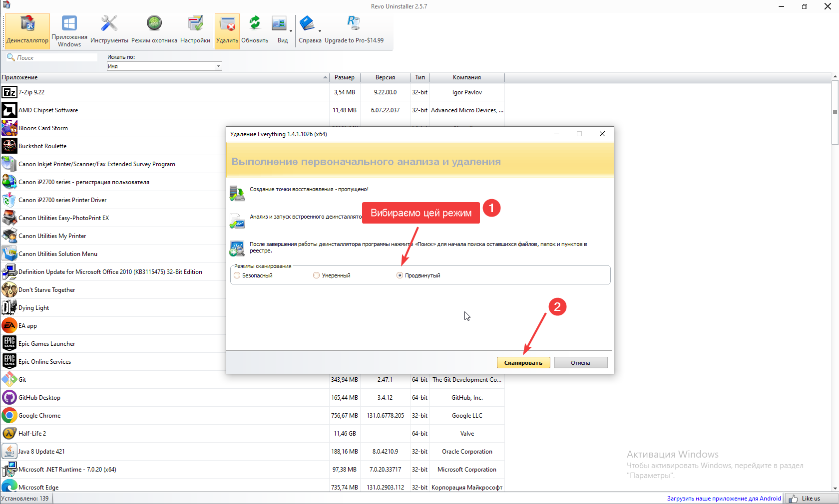Select the Bloons Card Storm icon
Image resolution: width=839 pixels, height=504 pixels.
(9, 128)
